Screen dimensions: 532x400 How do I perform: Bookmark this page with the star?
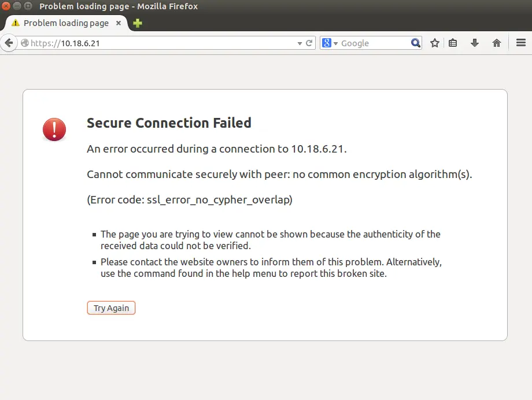435,43
